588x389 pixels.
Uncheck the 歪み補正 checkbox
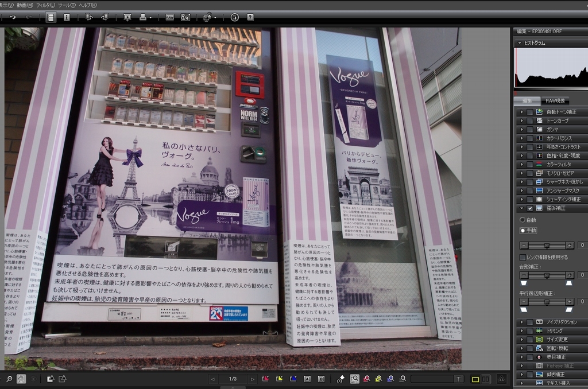[x=530, y=208]
